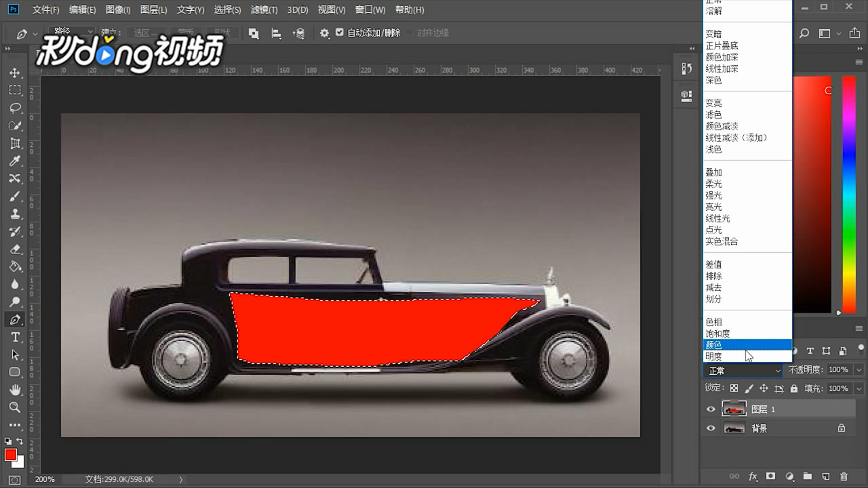Select the Eraser tool
Image resolution: width=868 pixels, height=488 pixels.
tap(15, 249)
